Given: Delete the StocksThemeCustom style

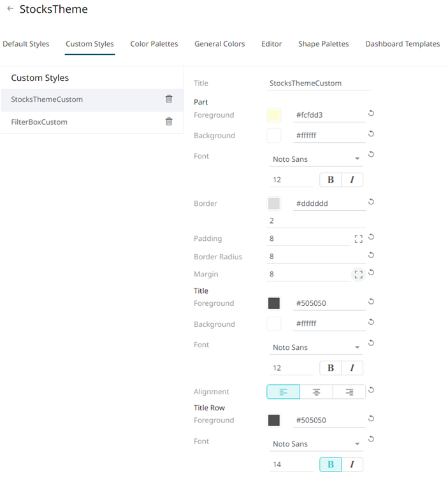Looking at the screenshot, I should click(x=169, y=99).
